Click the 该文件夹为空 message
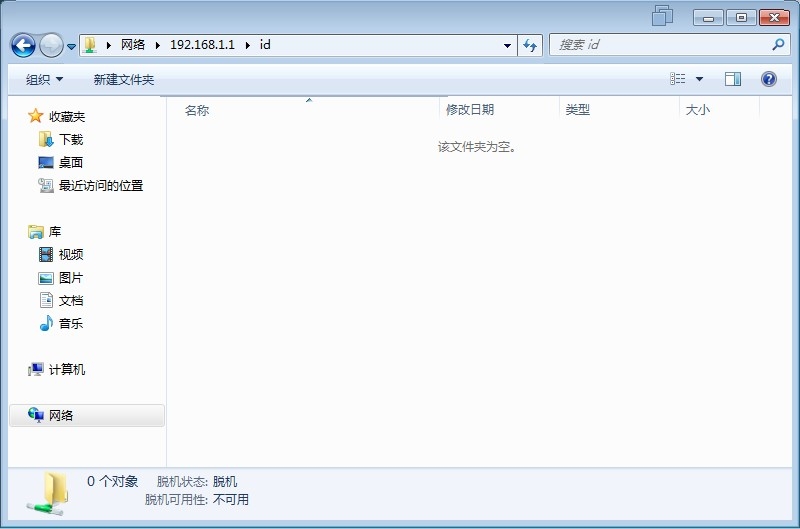The width and height of the screenshot is (800, 529). [477, 147]
